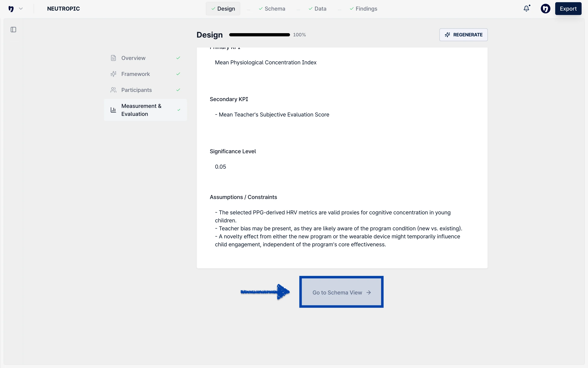
Task: Click the Mean Physiological Concentration Index text
Action: [266, 63]
